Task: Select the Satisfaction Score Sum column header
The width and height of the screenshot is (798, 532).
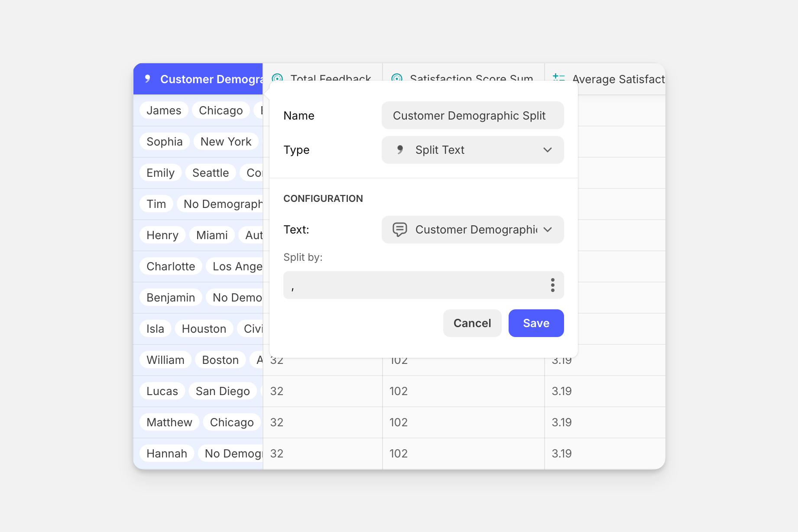Action: click(464, 72)
